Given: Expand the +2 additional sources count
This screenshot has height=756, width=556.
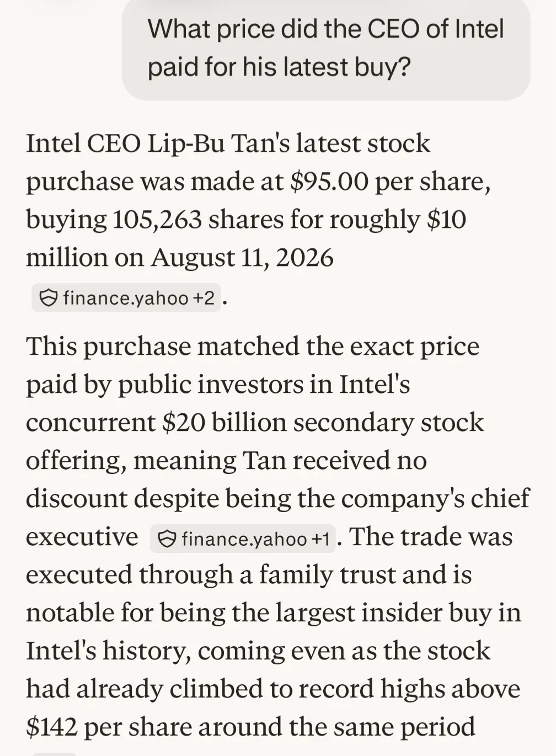Looking at the screenshot, I should pos(203,298).
